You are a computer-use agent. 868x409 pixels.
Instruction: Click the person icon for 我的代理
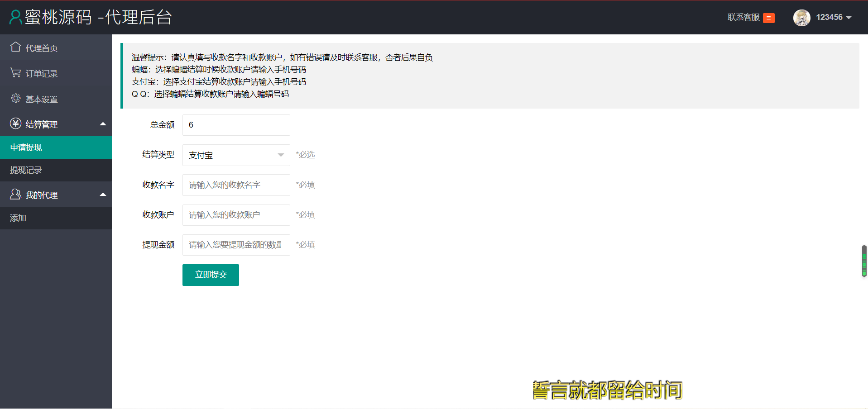16,195
